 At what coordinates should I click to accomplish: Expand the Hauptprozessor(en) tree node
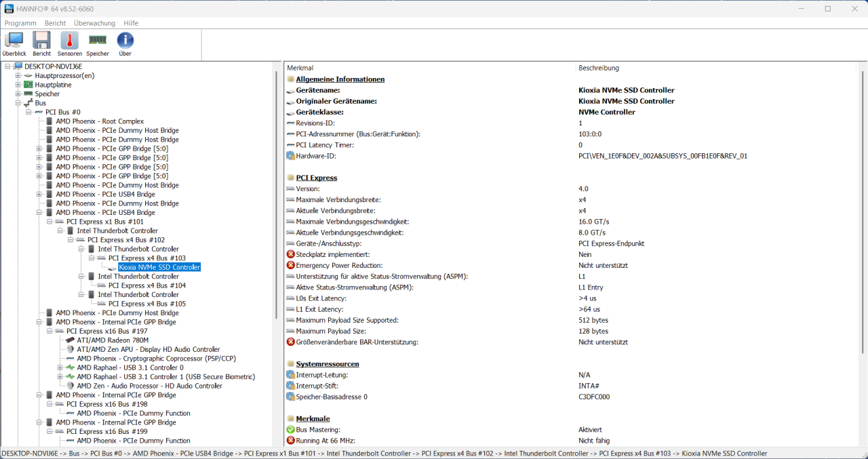pos(18,75)
